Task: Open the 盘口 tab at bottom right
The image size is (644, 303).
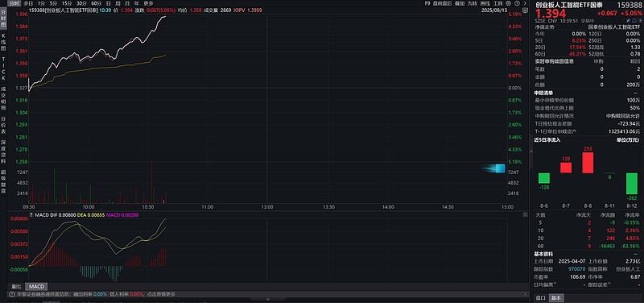Action: point(540,298)
